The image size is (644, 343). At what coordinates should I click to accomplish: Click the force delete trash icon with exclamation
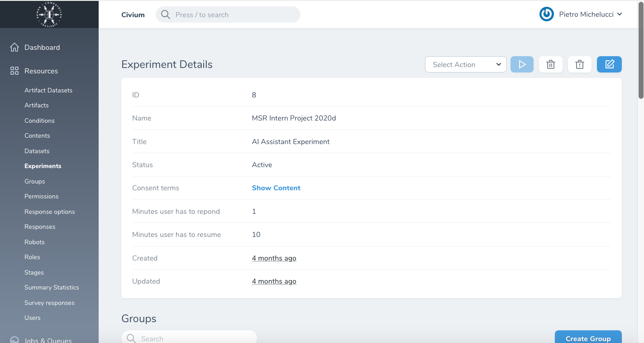point(580,64)
